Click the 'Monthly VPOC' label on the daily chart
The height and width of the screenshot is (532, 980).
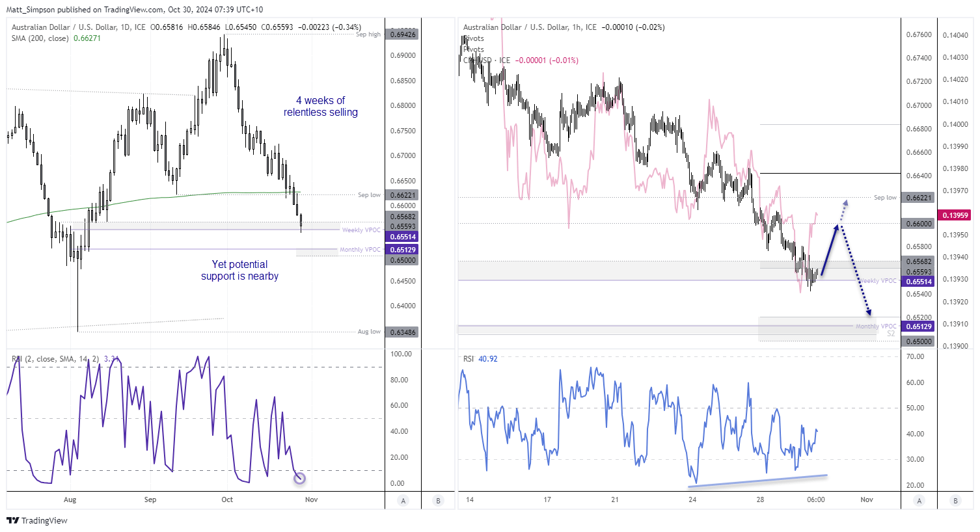(x=360, y=250)
